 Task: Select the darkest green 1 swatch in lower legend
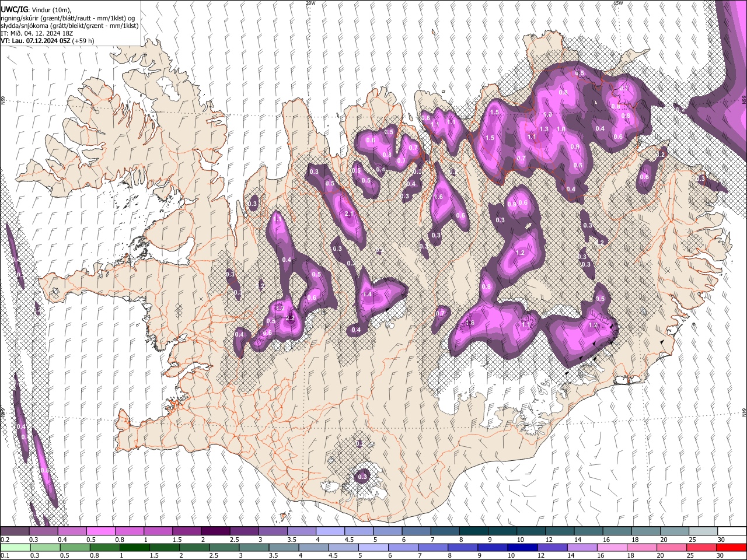(x=135, y=547)
